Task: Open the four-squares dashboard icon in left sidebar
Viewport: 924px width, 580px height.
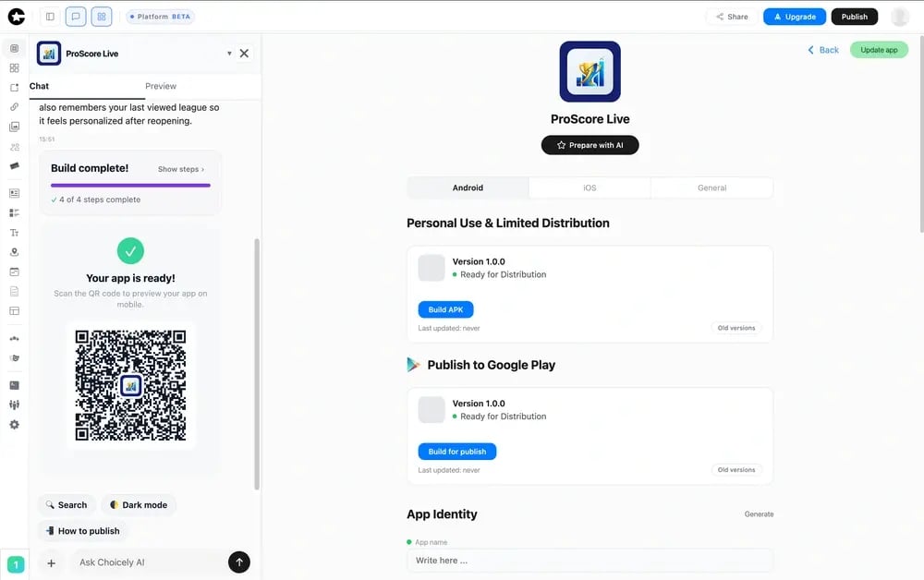Action: (14, 67)
